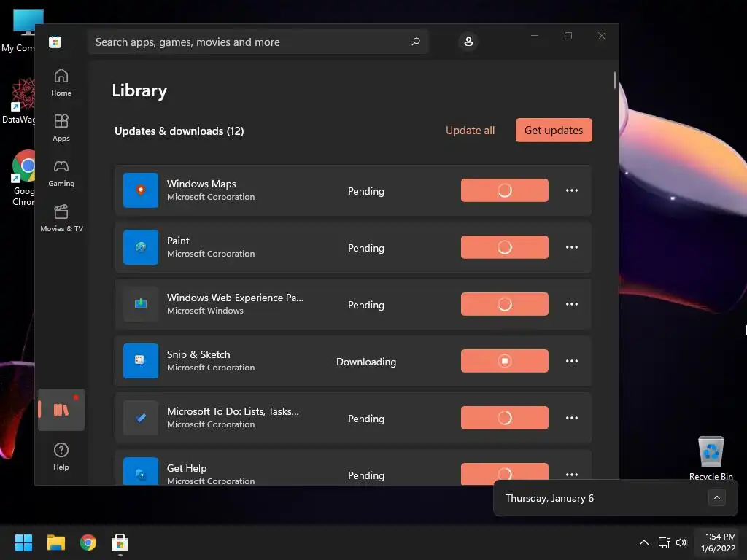Open Movies & TV section

tap(61, 218)
